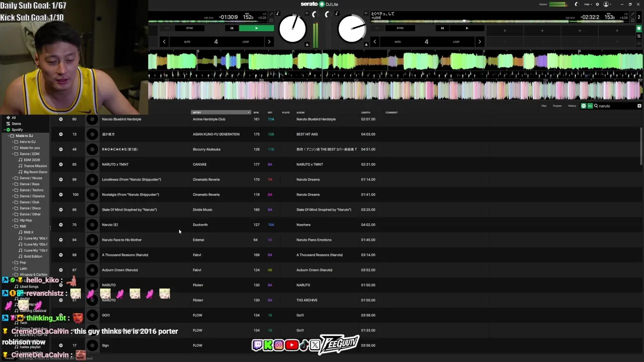
Task: Jump to previous track on right deck
Action: pyautogui.click(x=442, y=28)
